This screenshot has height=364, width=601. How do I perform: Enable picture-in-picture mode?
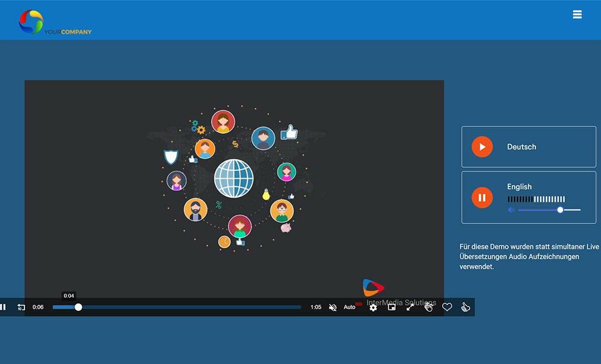[392, 307]
